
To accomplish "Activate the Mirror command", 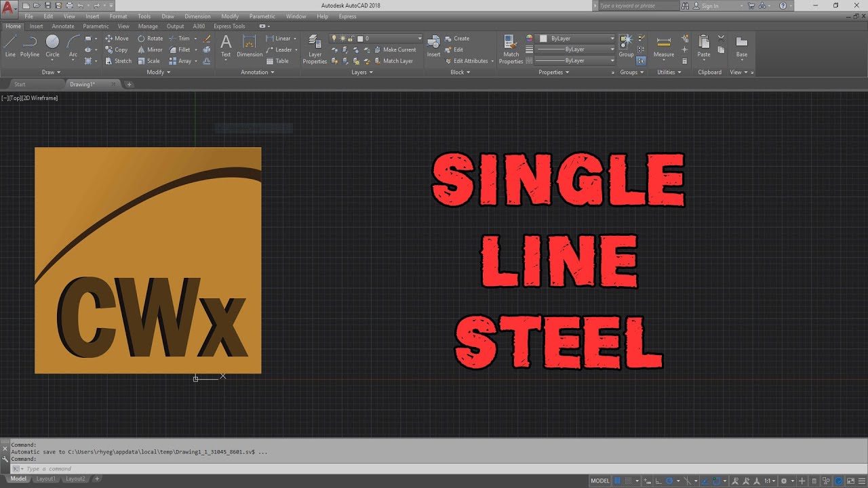I will click(x=150, y=49).
